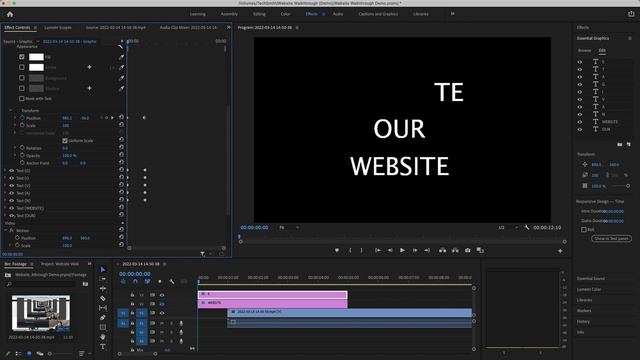Hide the OUR layer in Essential Graphics
Screen dimensions: 640x360
point(580,129)
